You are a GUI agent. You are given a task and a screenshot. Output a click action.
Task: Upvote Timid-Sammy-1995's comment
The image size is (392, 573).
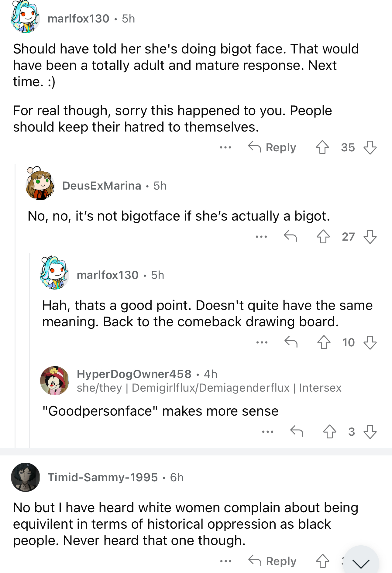[323, 561]
